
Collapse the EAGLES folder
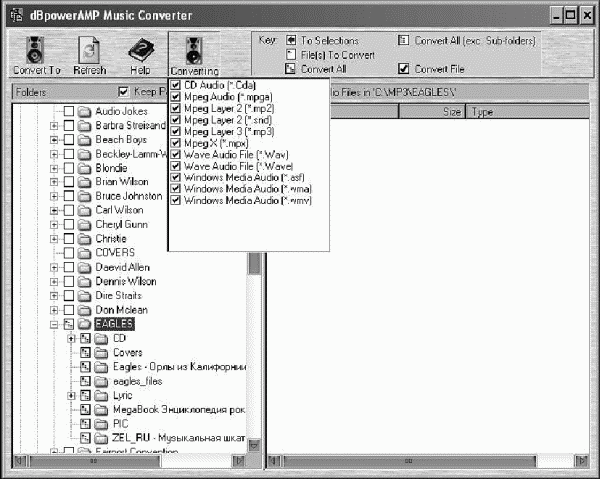click(x=54, y=324)
